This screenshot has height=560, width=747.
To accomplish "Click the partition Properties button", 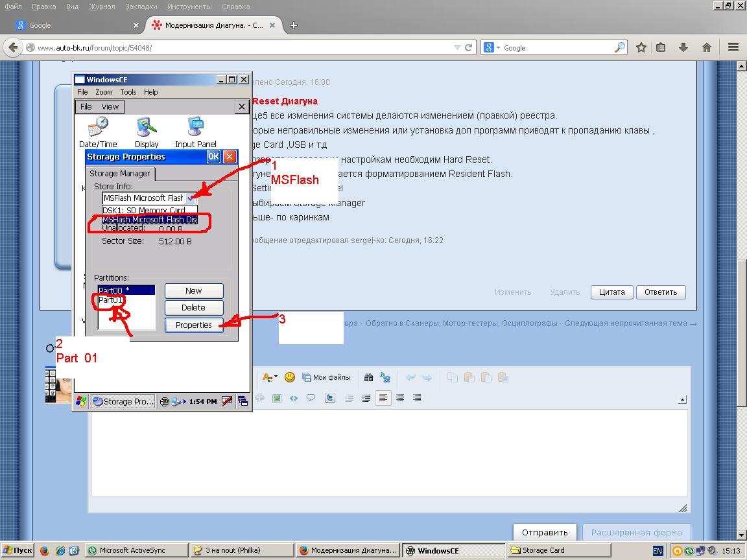I will coord(194,325).
